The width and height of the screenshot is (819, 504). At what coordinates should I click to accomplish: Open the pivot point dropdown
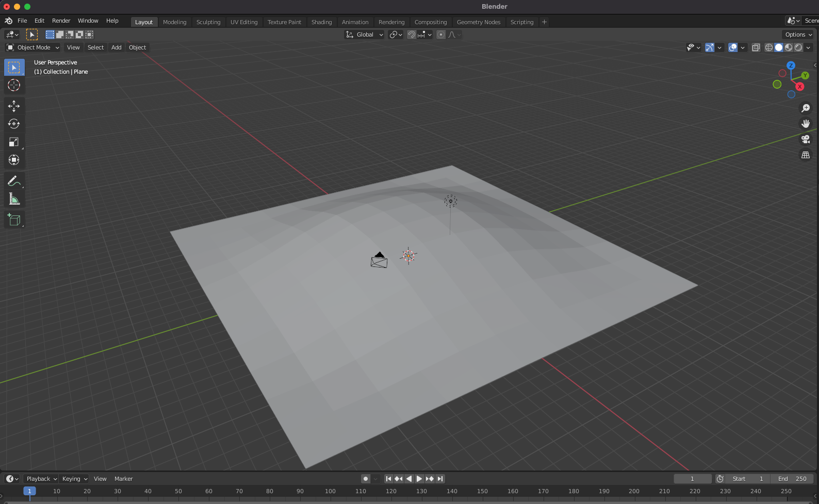pos(396,35)
